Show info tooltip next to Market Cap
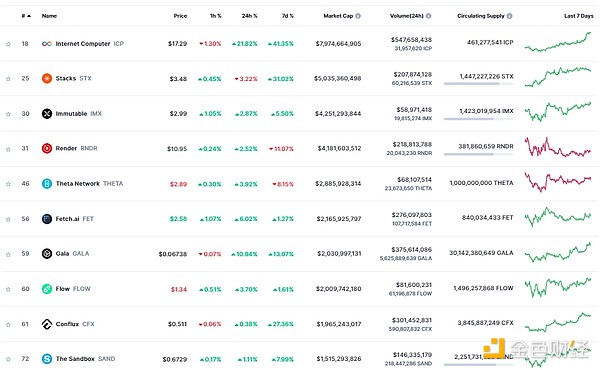 (x=358, y=16)
